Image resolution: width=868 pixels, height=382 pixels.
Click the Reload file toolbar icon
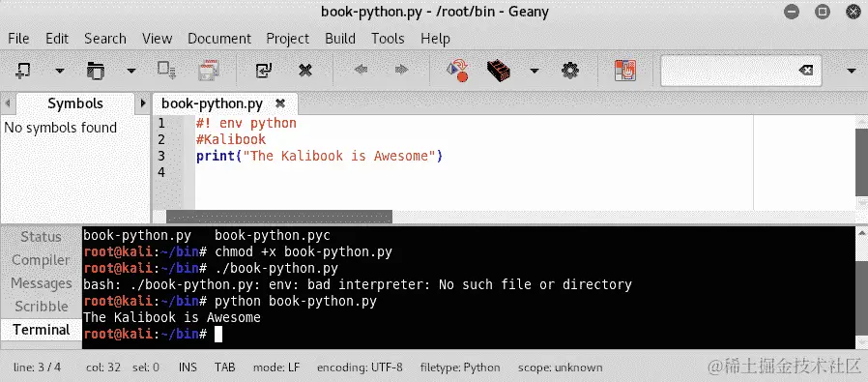point(264,71)
